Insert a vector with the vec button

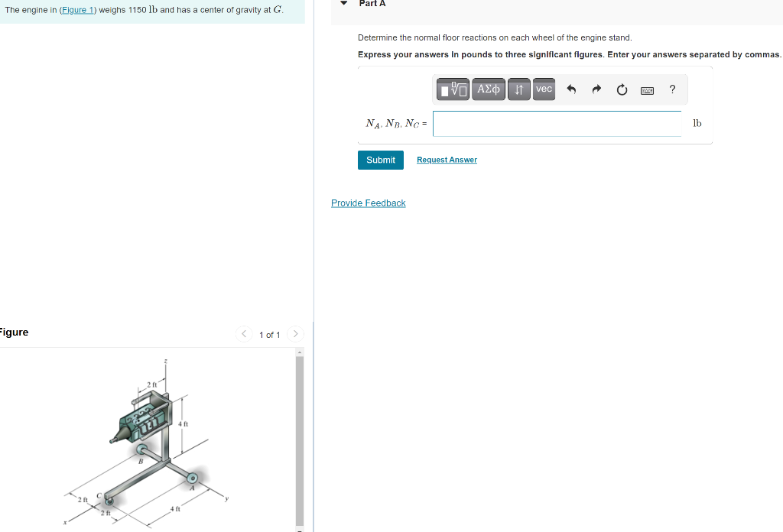544,89
